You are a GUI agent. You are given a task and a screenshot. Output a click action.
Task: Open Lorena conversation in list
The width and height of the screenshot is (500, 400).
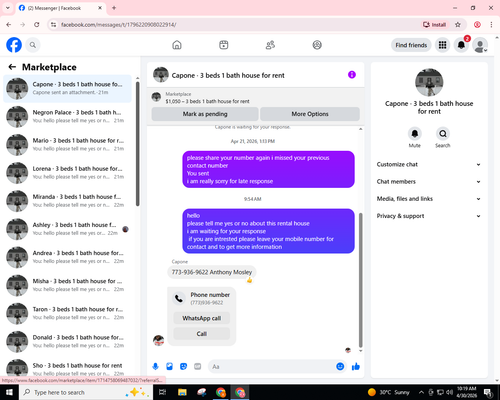tap(67, 173)
